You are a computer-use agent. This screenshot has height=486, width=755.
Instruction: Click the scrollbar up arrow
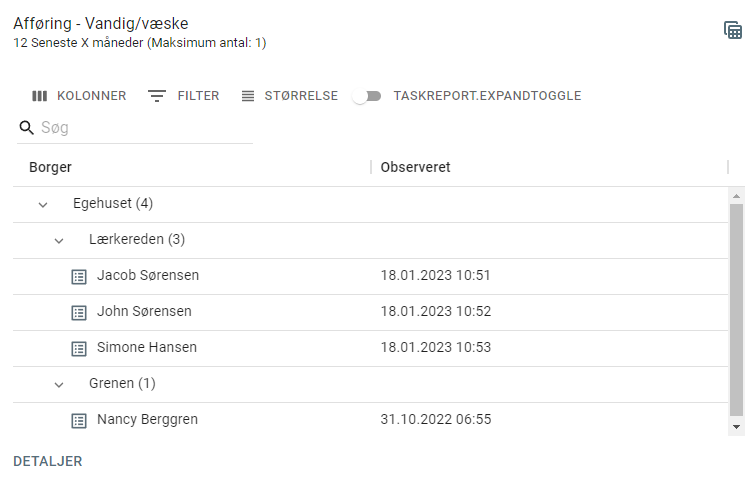(736, 196)
